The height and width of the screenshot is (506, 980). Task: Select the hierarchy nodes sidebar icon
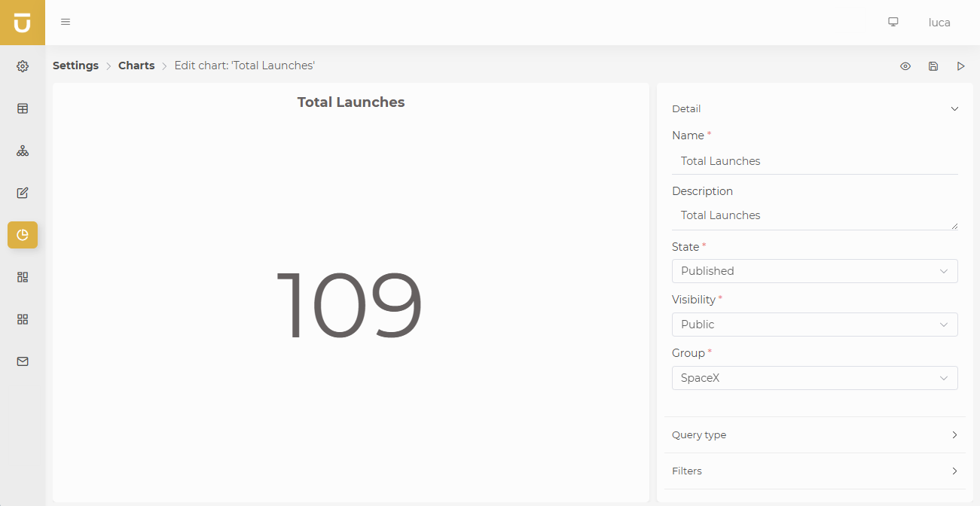tap(23, 151)
